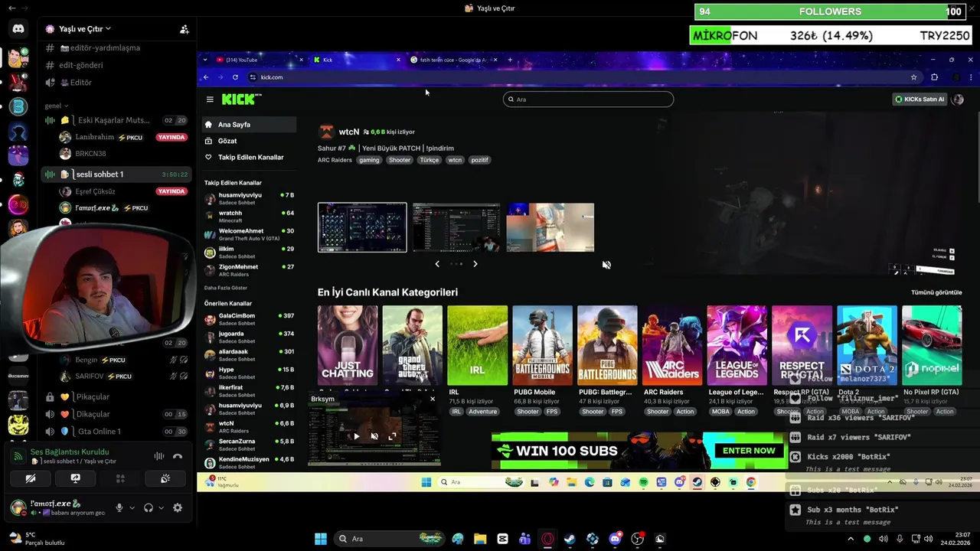Open the Windows Start menu

tap(321, 539)
